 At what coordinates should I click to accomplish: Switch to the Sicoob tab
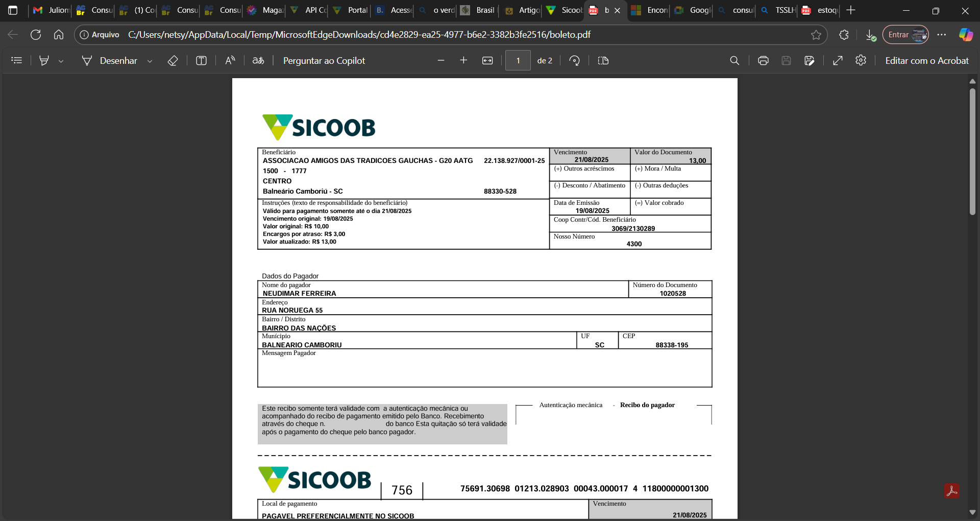click(x=564, y=10)
